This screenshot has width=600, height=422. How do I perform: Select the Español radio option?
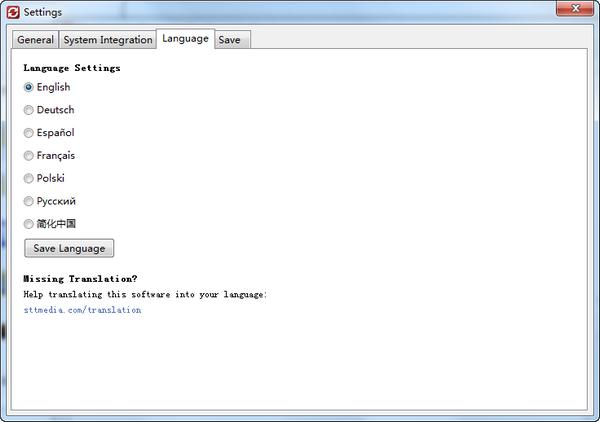point(29,133)
